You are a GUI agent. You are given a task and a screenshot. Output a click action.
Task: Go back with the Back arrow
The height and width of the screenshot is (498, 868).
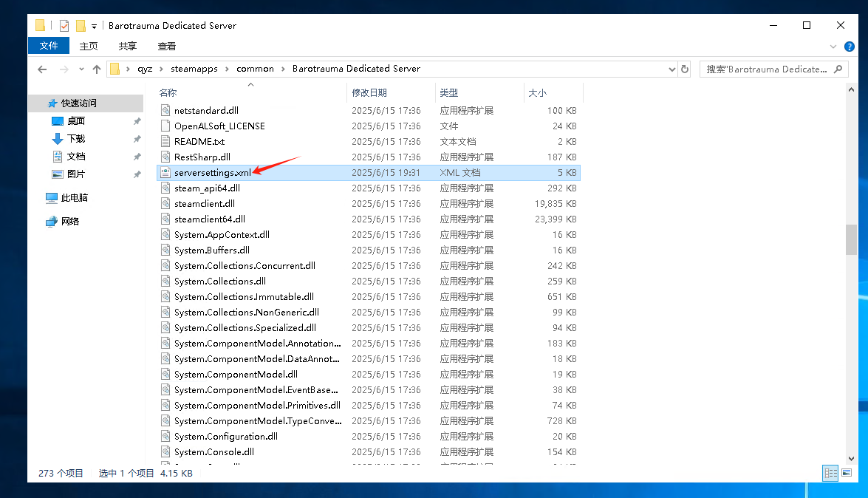(42, 69)
